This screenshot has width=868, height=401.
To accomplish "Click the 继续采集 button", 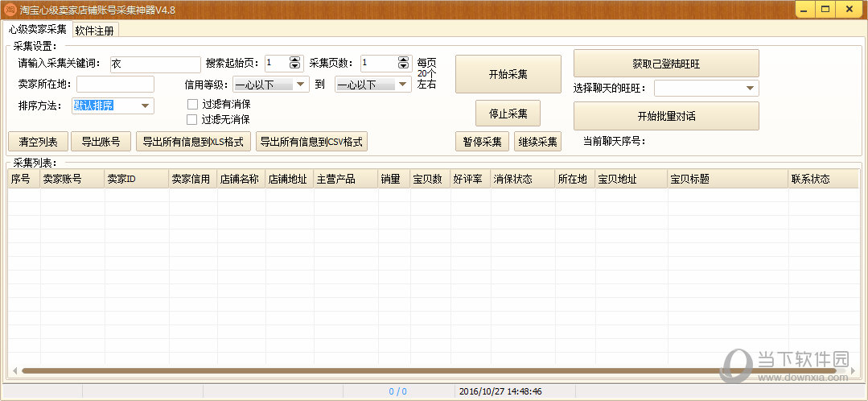I will (x=537, y=141).
